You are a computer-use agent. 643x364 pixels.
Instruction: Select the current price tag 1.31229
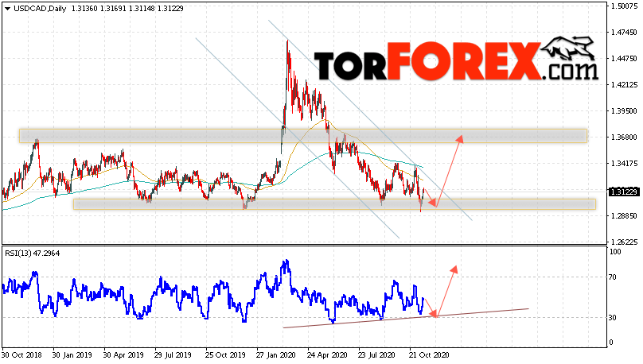(624, 192)
